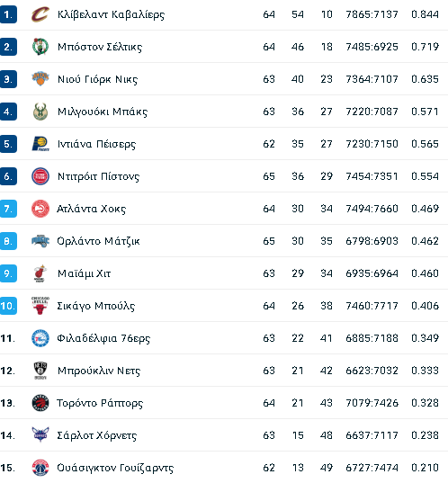Click the Philadelphia 76ers logo

point(40,338)
